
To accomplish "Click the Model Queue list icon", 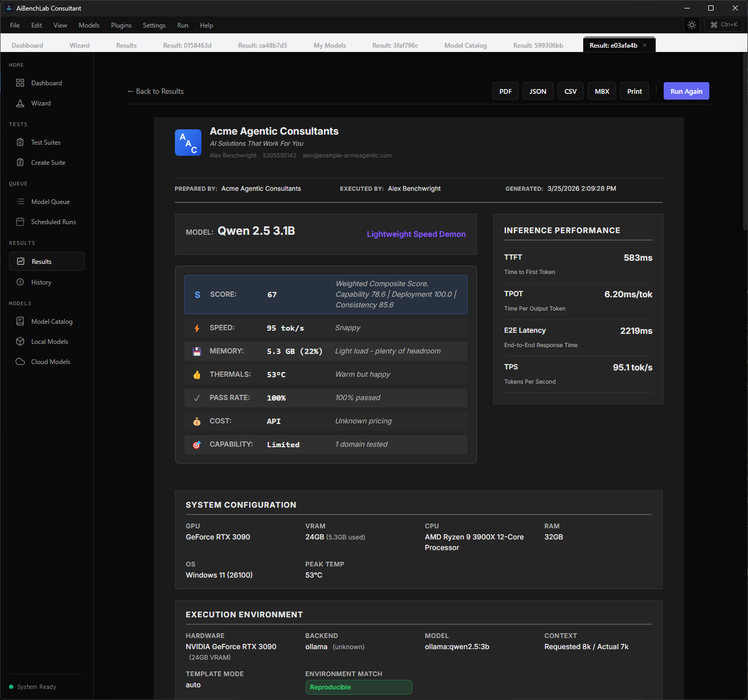I will point(20,201).
